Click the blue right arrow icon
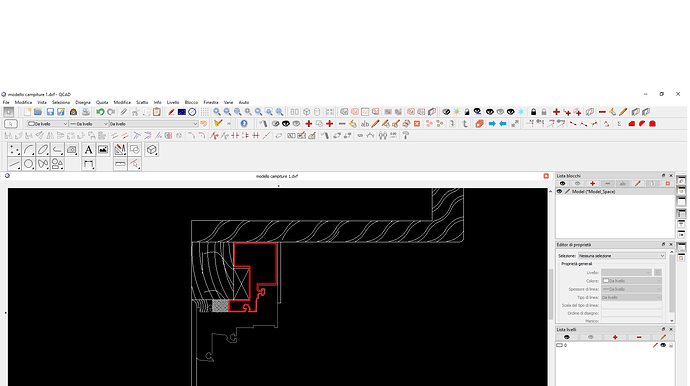Screen dimensions: 690x386 tap(492, 124)
